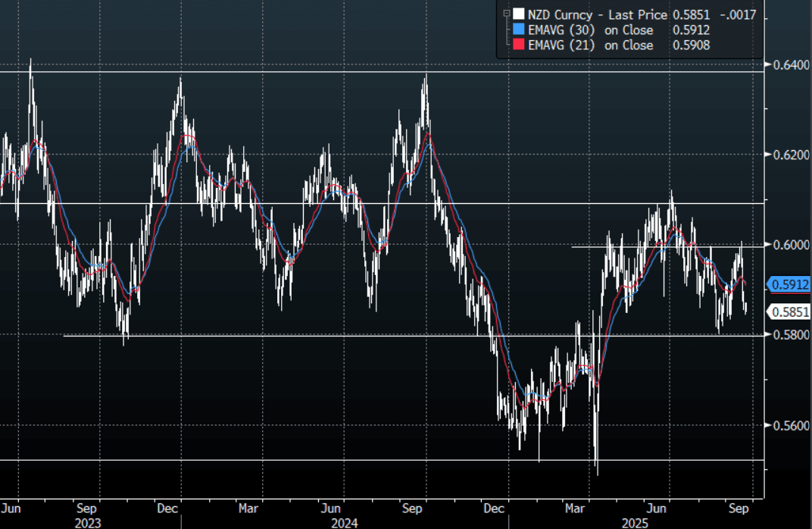812x529 pixels.
Task: Click the Dec label left of 2024
Action: click(x=168, y=508)
